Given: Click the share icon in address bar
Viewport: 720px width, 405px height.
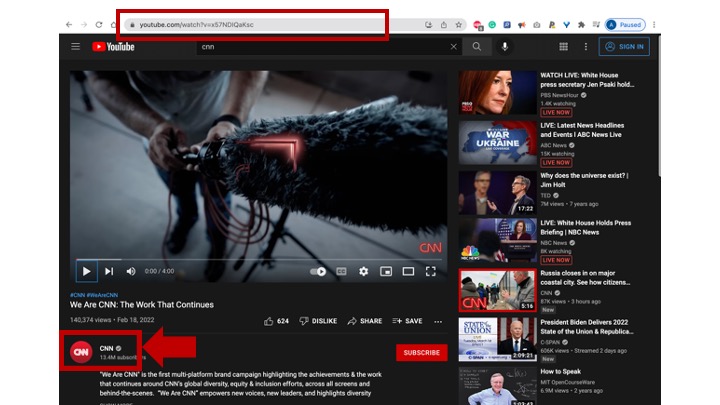Looking at the screenshot, I should pos(444,25).
